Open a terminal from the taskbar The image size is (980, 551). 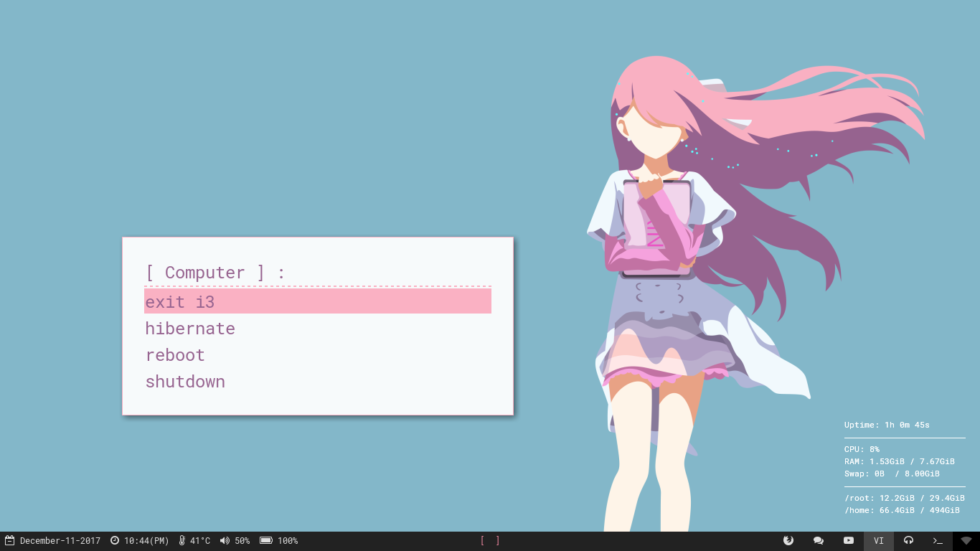coord(937,540)
